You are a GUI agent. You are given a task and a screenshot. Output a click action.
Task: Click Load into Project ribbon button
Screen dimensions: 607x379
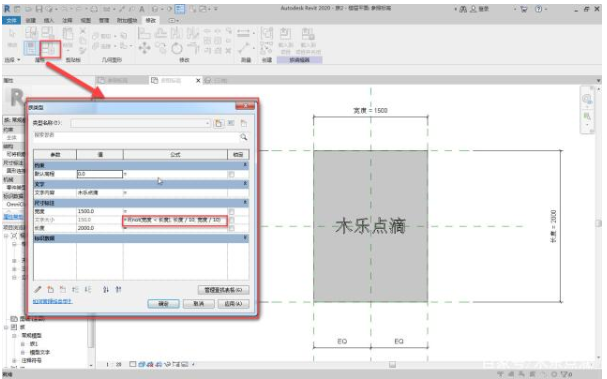point(286,40)
